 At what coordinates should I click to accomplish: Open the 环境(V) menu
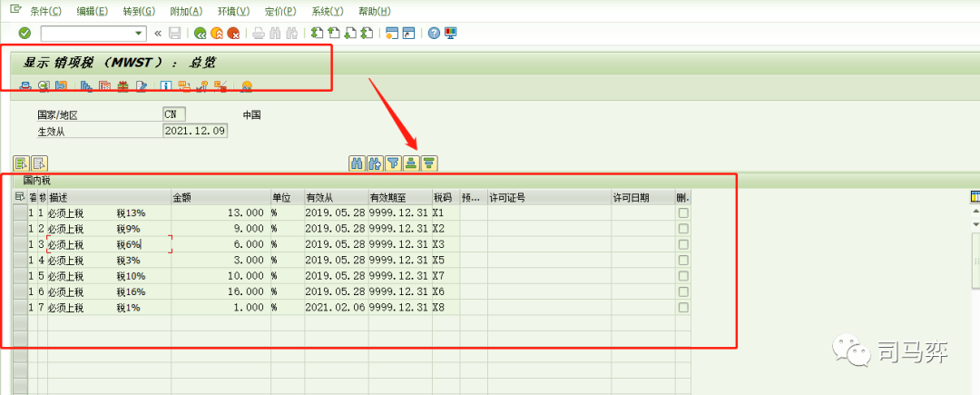(x=233, y=11)
